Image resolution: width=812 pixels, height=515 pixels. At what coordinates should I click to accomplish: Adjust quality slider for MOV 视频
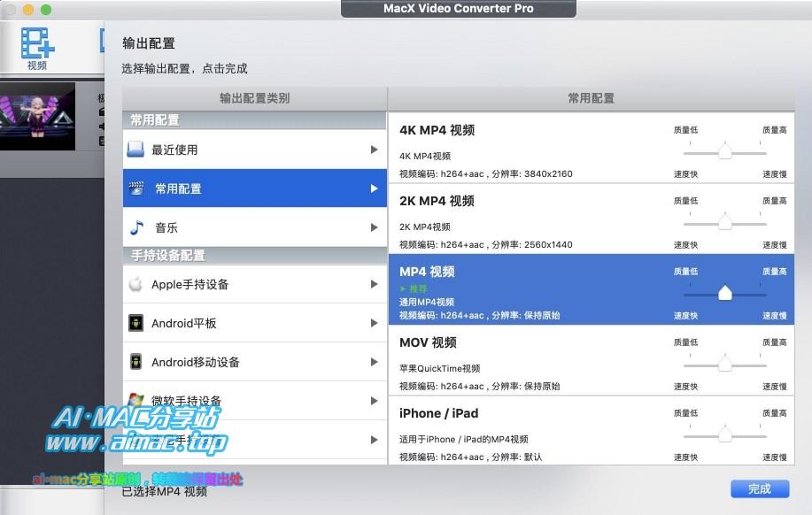[x=725, y=364]
